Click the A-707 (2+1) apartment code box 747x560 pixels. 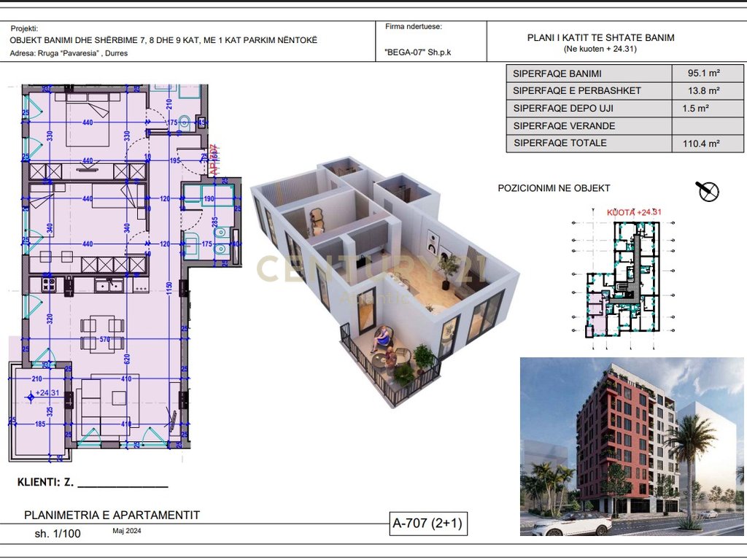[427, 523]
